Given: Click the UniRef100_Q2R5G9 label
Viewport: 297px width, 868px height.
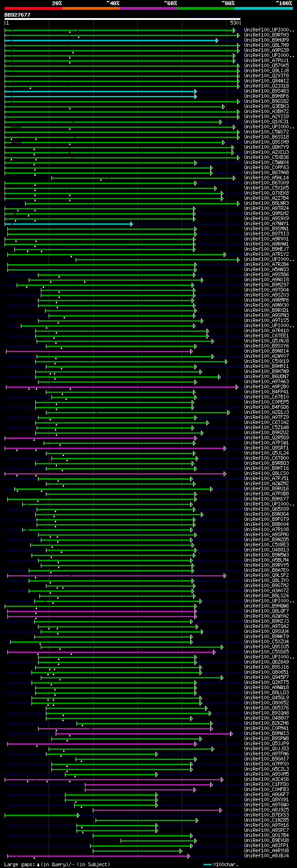Looking at the screenshot, I should (x=266, y=437).
